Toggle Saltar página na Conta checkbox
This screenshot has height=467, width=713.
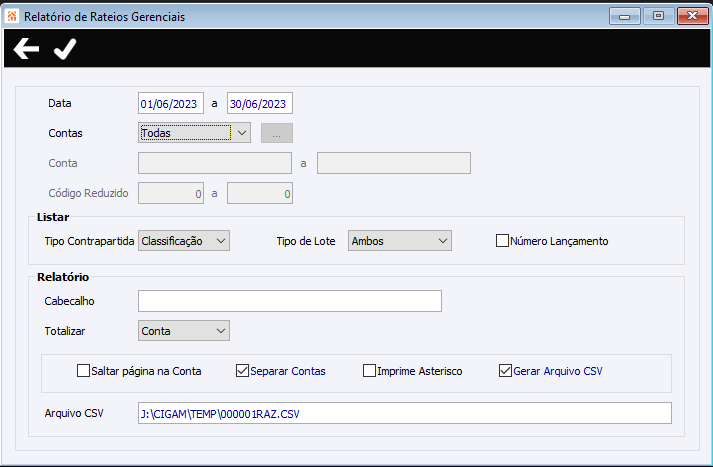click(x=83, y=371)
